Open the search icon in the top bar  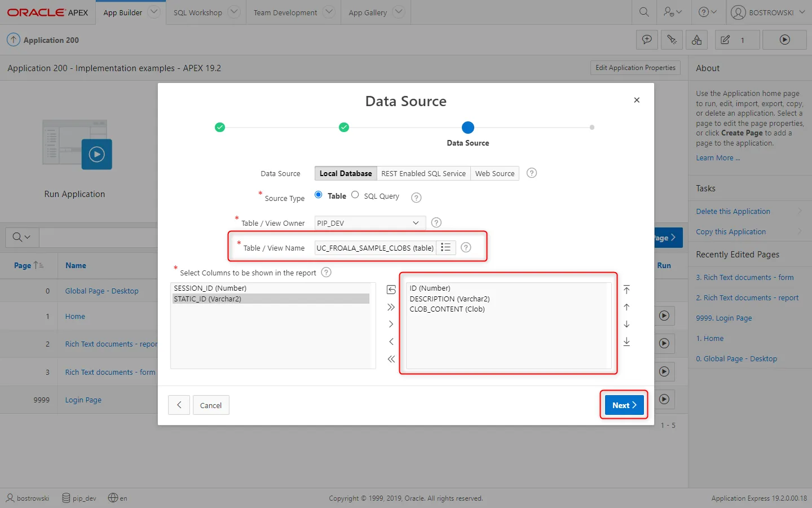click(644, 12)
